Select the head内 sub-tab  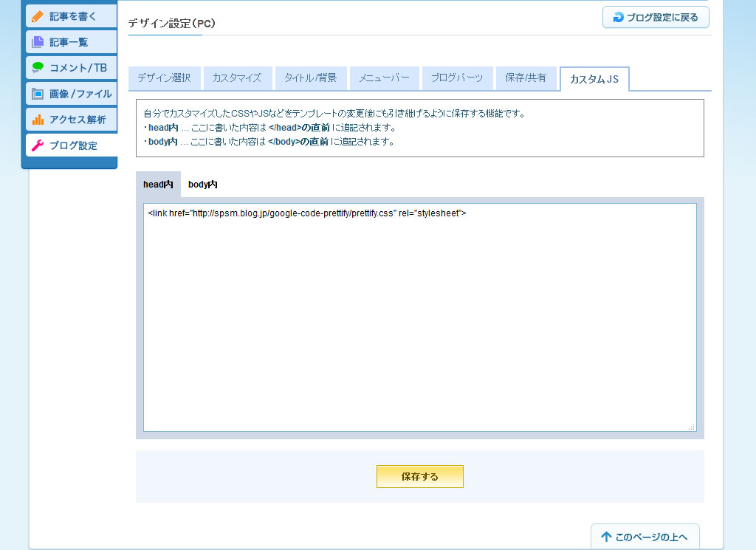(x=158, y=184)
